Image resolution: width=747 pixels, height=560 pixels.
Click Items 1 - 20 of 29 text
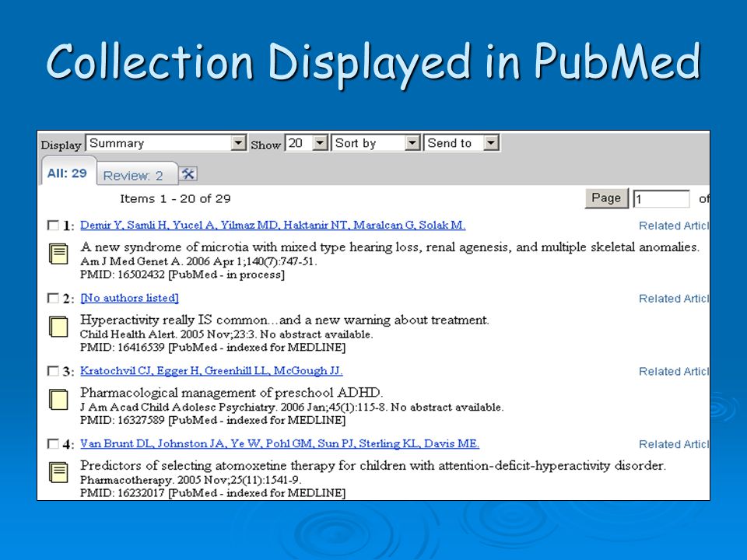pos(175,199)
